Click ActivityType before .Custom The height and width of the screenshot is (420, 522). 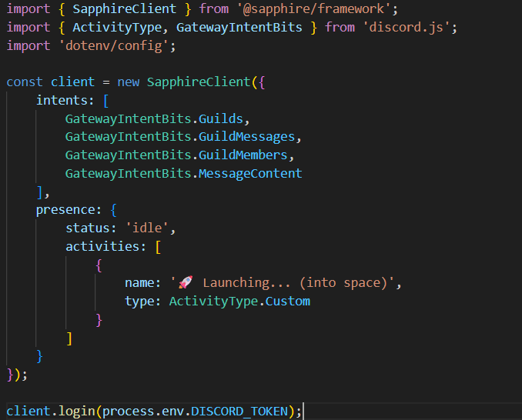coord(213,302)
